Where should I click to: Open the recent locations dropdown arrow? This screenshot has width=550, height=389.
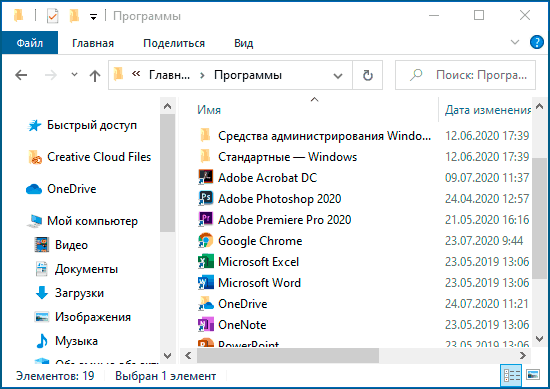point(74,75)
